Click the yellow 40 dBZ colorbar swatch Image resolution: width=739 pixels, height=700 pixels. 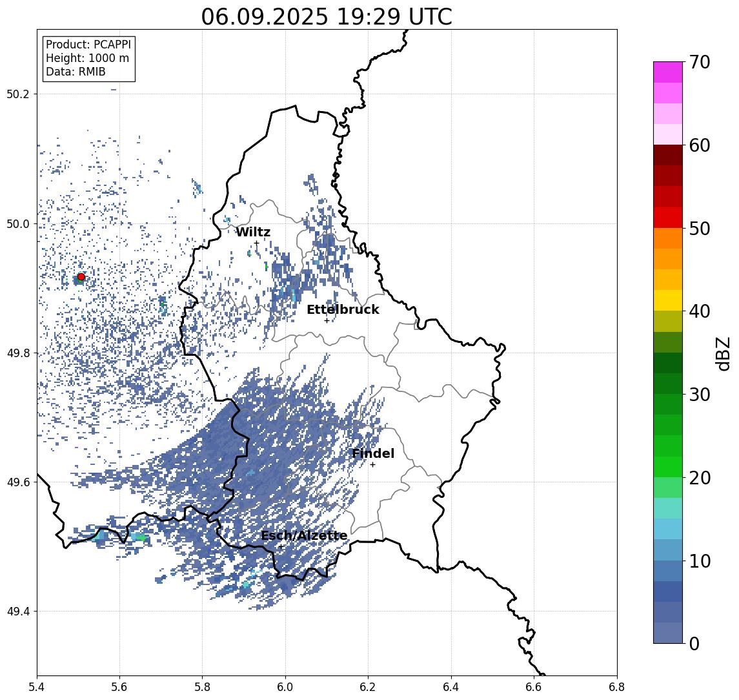click(668, 301)
